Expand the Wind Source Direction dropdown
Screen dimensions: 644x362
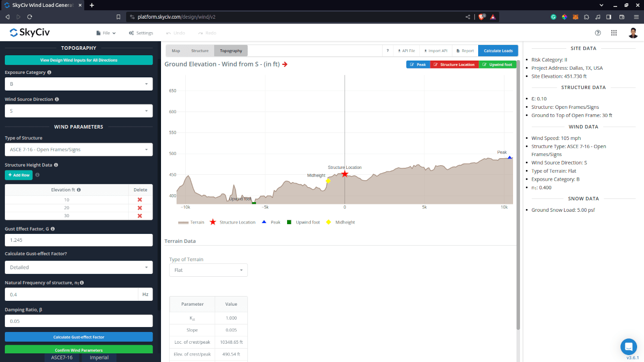[x=78, y=111]
